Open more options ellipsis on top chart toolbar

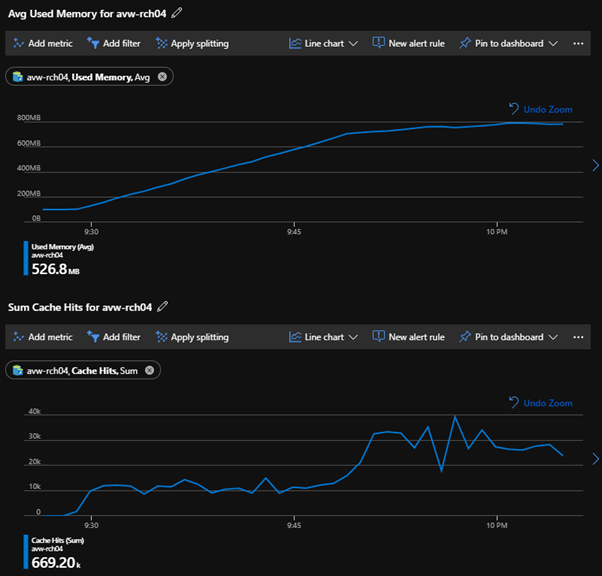click(x=578, y=44)
